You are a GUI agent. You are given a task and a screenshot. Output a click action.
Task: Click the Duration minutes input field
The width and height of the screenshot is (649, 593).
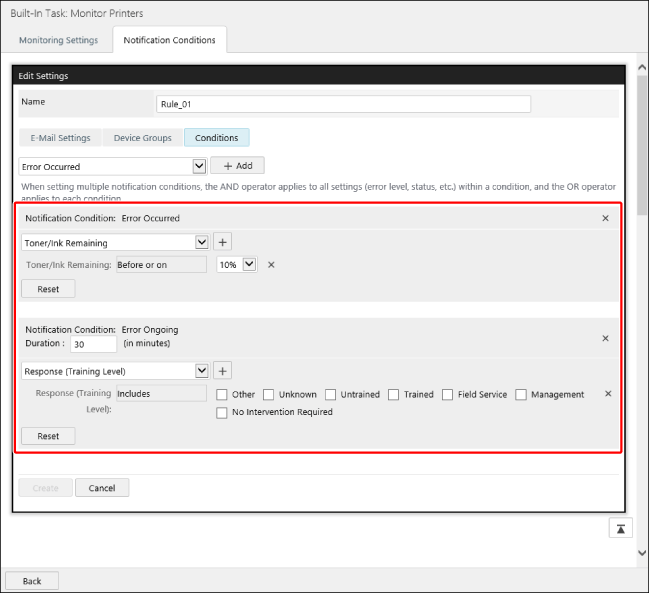(93, 343)
